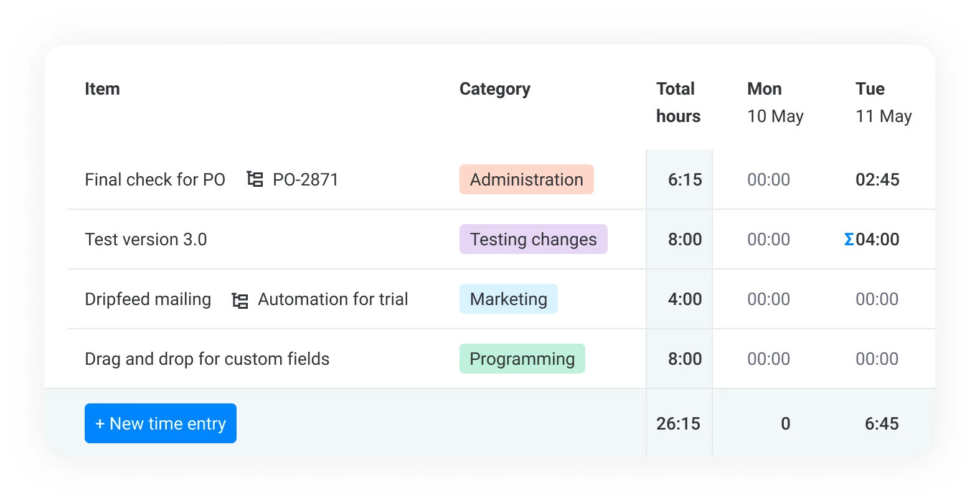Open the Final check for PO item

[155, 179]
